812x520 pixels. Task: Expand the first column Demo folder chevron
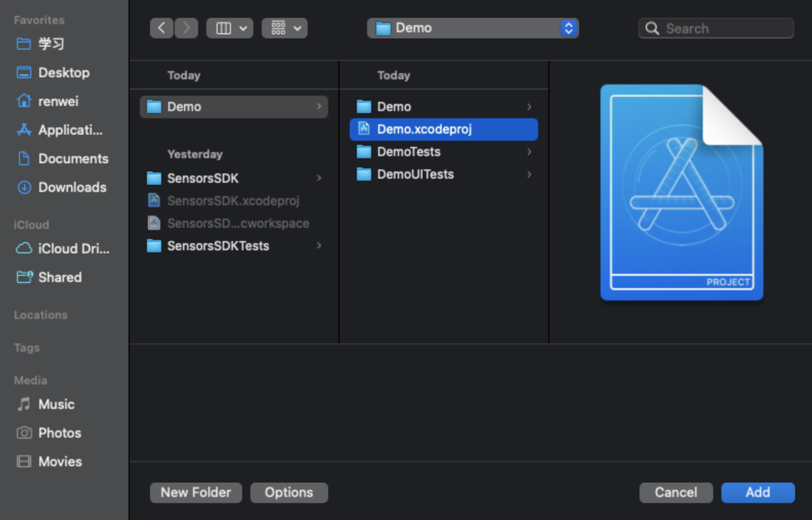tap(319, 106)
